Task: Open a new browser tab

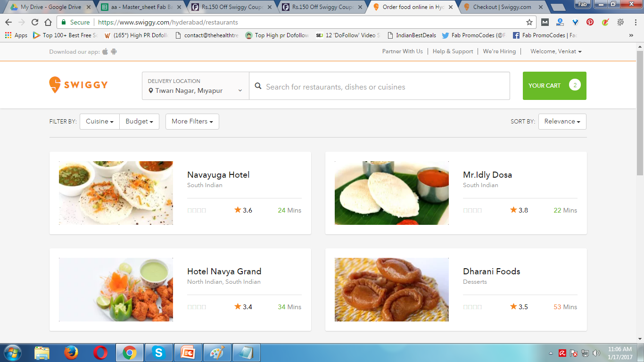Action: coord(558,8)
